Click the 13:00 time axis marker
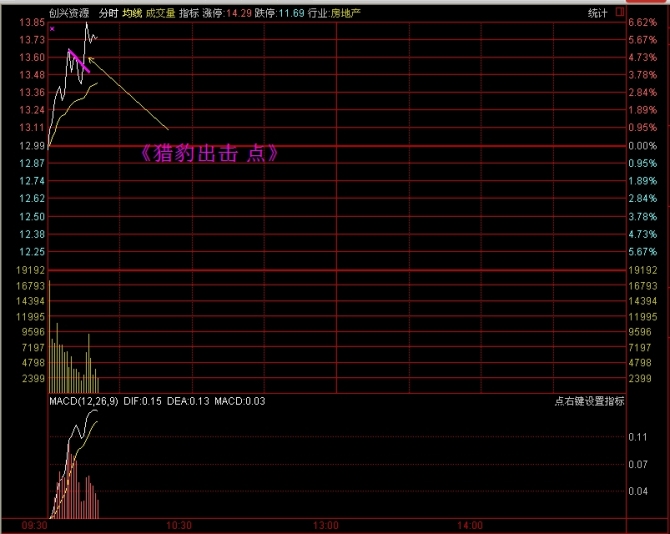 click(325, 525)
